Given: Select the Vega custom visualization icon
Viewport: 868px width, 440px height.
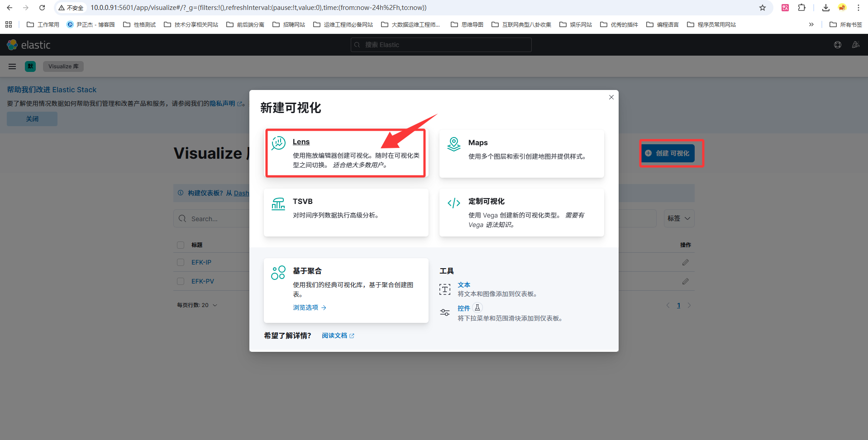Looking at the screenshot, I should point(454,203).
